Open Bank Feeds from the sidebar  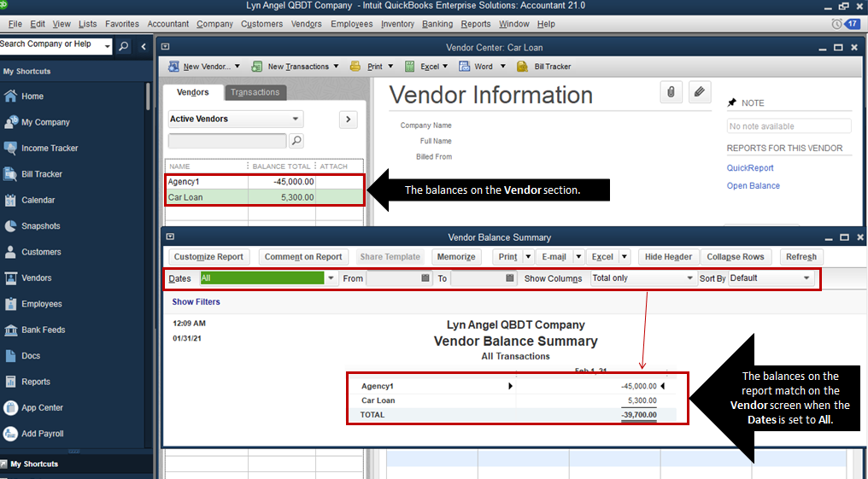click(43, 330)
